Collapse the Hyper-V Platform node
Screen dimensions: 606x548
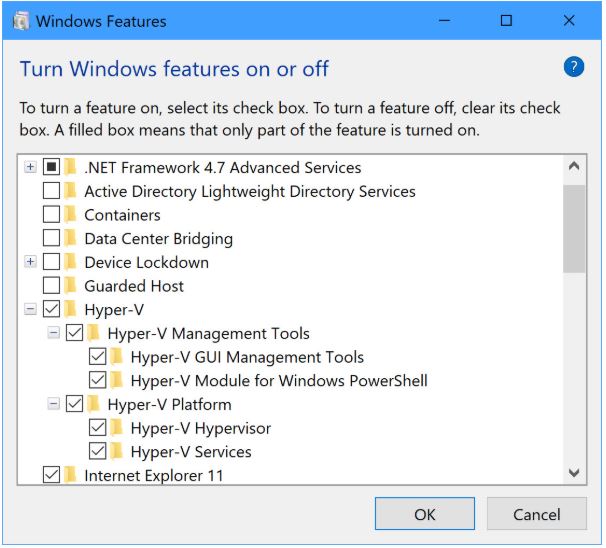[53, 404]
